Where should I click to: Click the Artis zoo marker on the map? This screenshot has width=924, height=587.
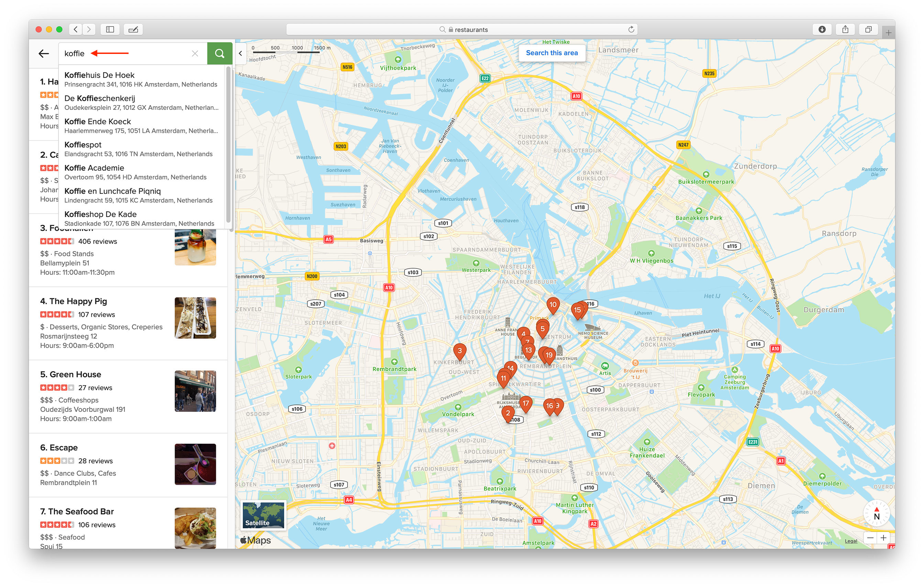605,366
